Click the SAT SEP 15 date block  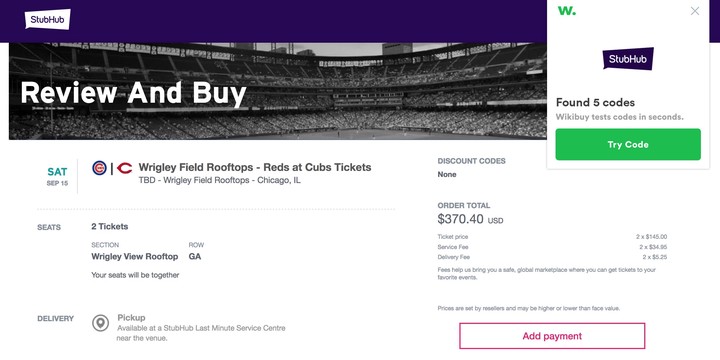[57, 176]
